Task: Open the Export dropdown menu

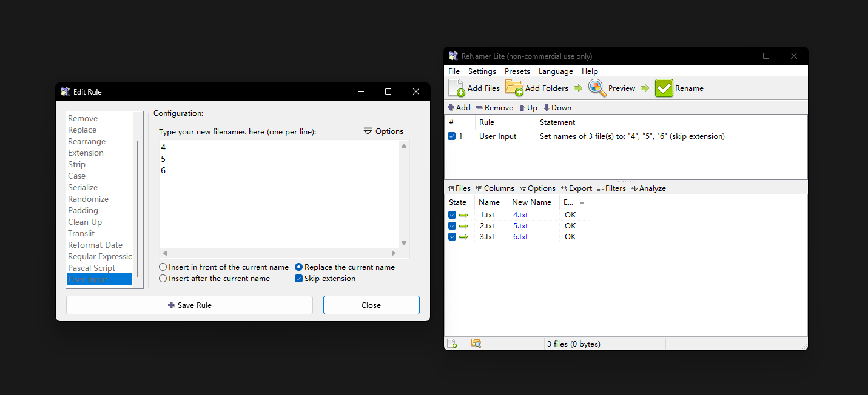Action: [576, 188]
